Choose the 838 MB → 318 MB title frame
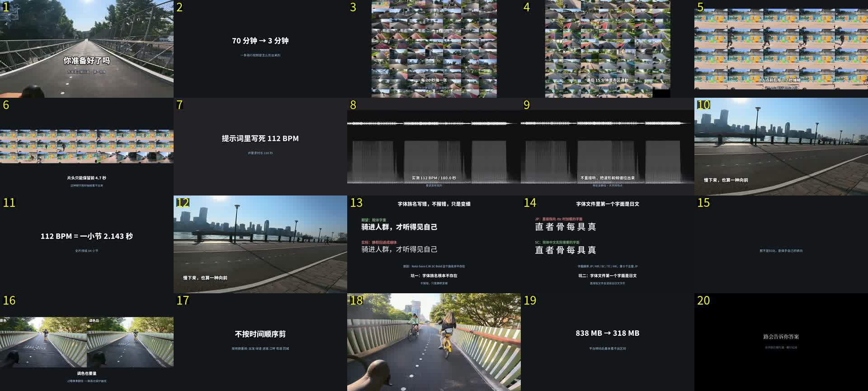868x391 pixels. tap(608, 342)
